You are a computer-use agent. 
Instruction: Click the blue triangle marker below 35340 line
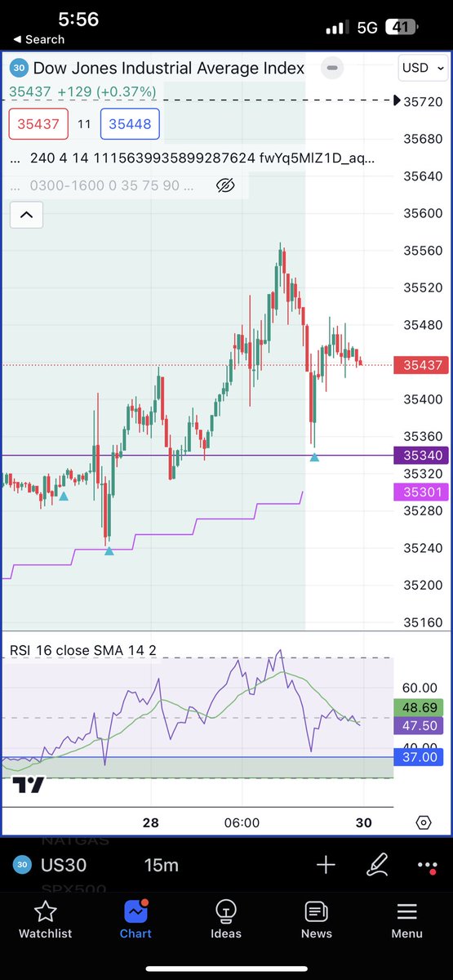click(314, 457)
